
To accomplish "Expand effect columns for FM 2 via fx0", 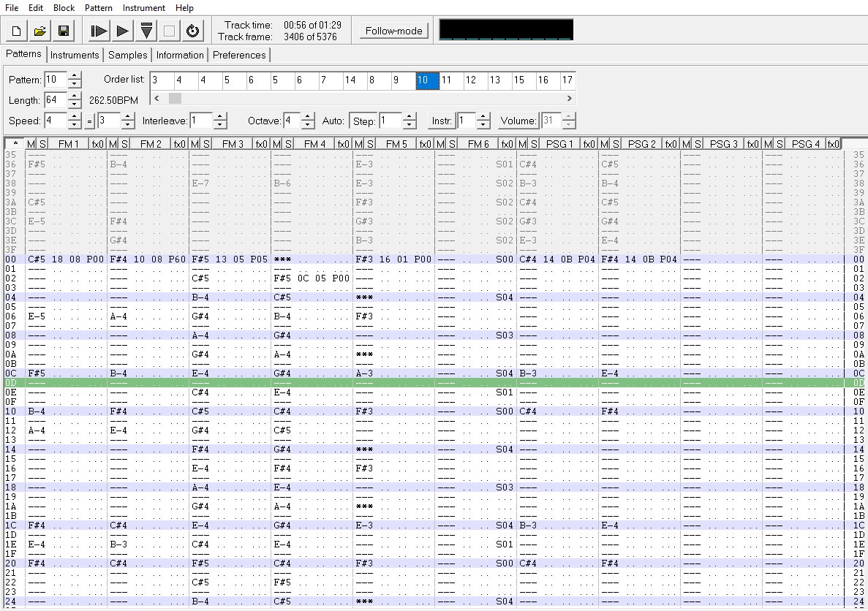I will pyautogui.click(x=179, y=144).
